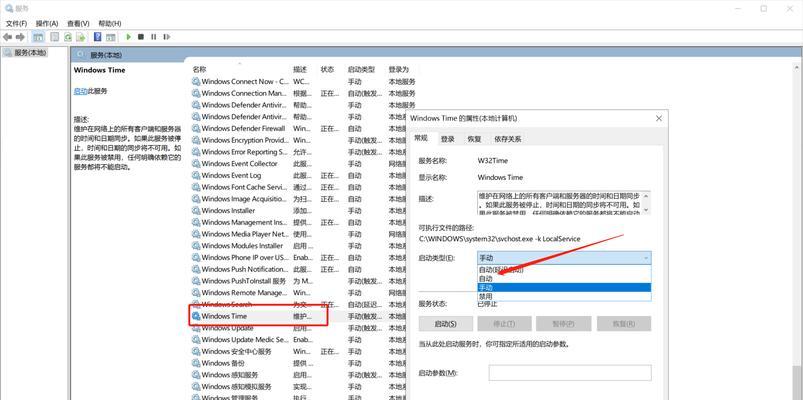Click the Back arrow in the toolbar
This screenshot has width=803, height=400.
tap(7, 37)
